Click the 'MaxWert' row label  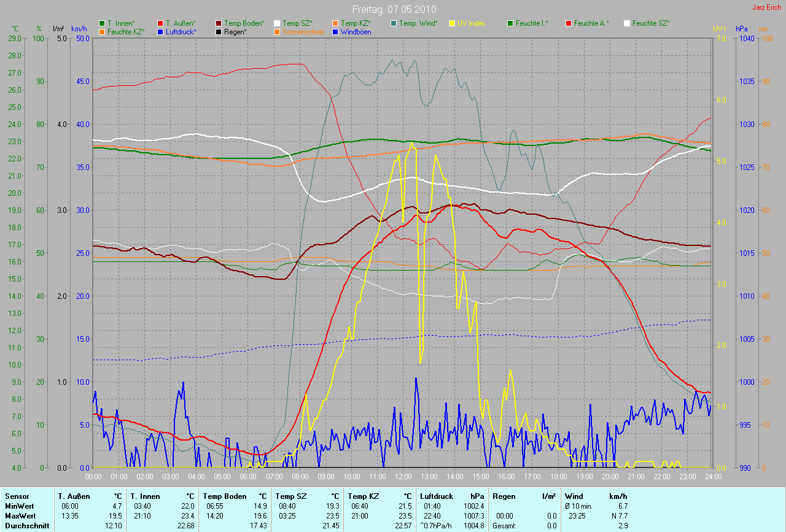pyautogui.click(x=20, y=516)
